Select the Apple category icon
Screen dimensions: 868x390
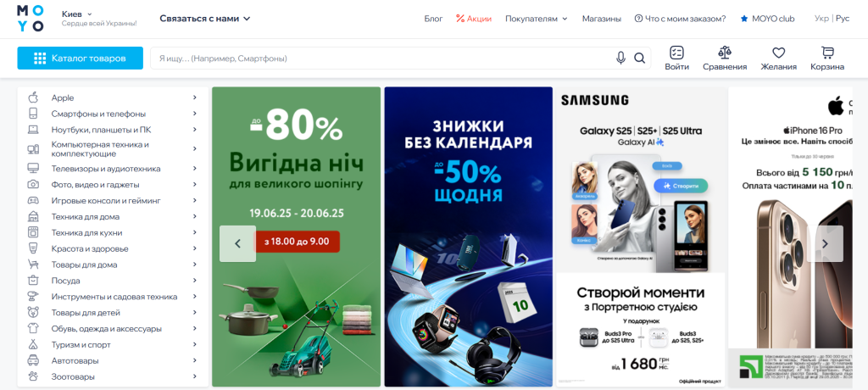click(33, 97)
